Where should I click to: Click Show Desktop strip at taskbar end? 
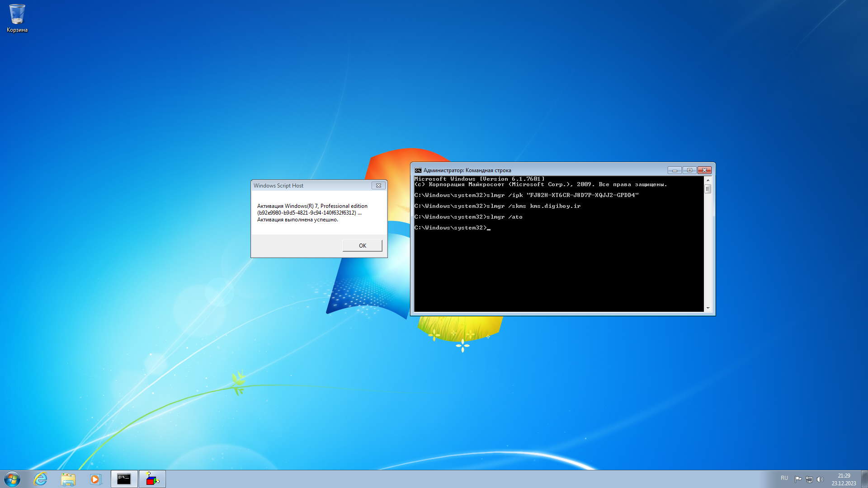tap(865, 479)
